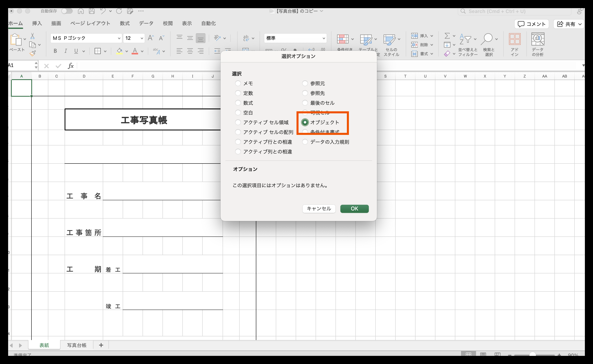Open Find and Select magnifier
Image resolution: width=593 pixels, height=364 pixels.
point(489,45)
